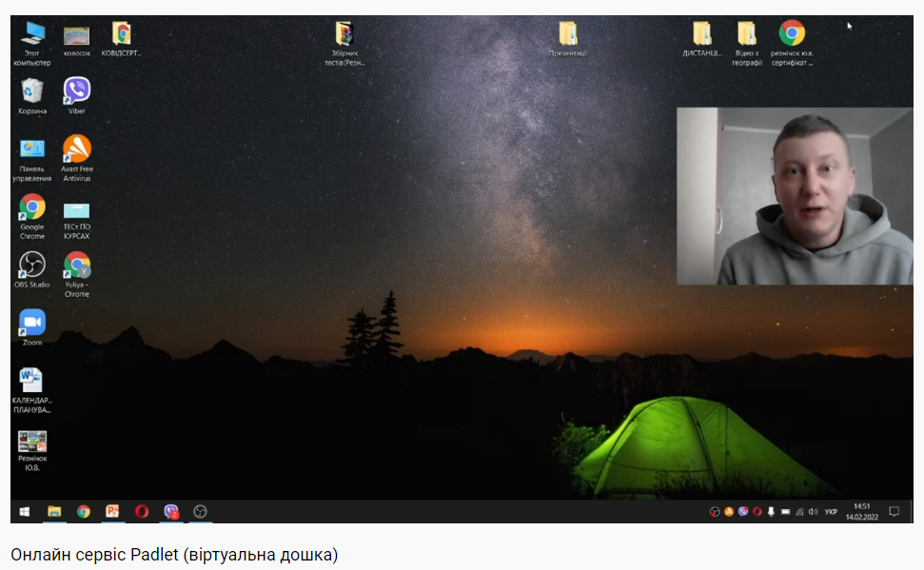Select the Этот компьютер desktop icon
The height and width of the screenshot is (570, 924).
(31, 43)
